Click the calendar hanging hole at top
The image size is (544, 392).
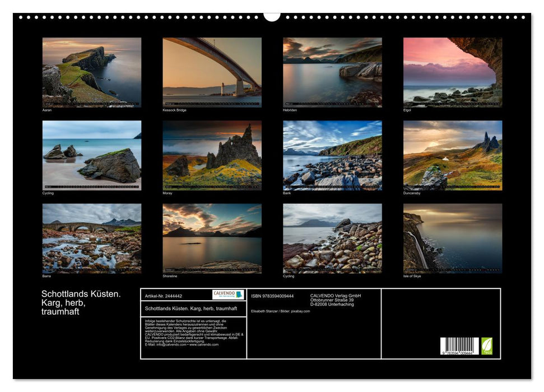click(x=272, y=17)
